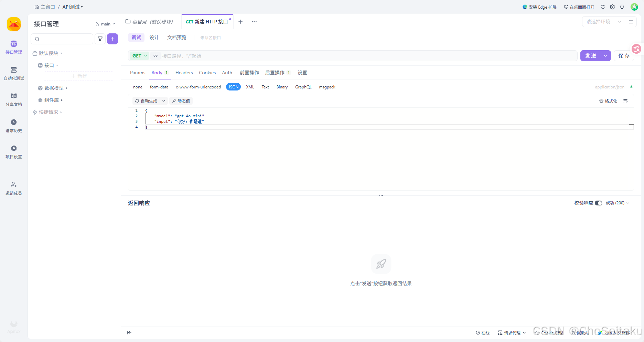Switch to the Headers tab
Screen dimensions: 644x342
pyautogui.click(x=184, y=73)
